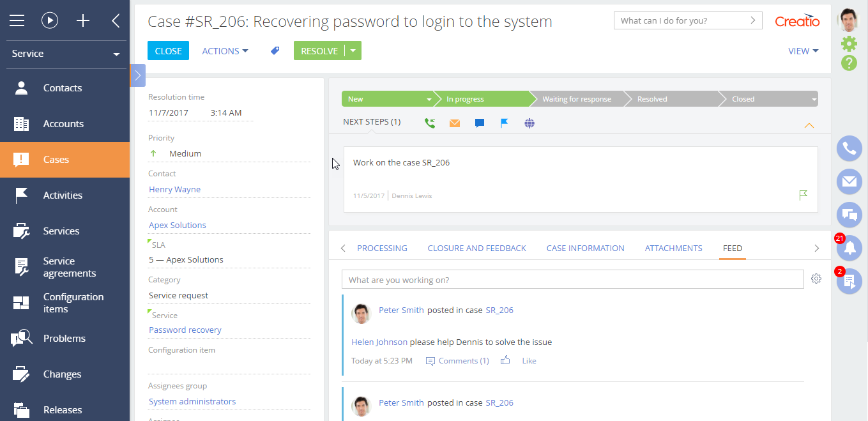Open the feed settings gear icon
The height and width of the screenshot is (421, 868).
[816, 279]
